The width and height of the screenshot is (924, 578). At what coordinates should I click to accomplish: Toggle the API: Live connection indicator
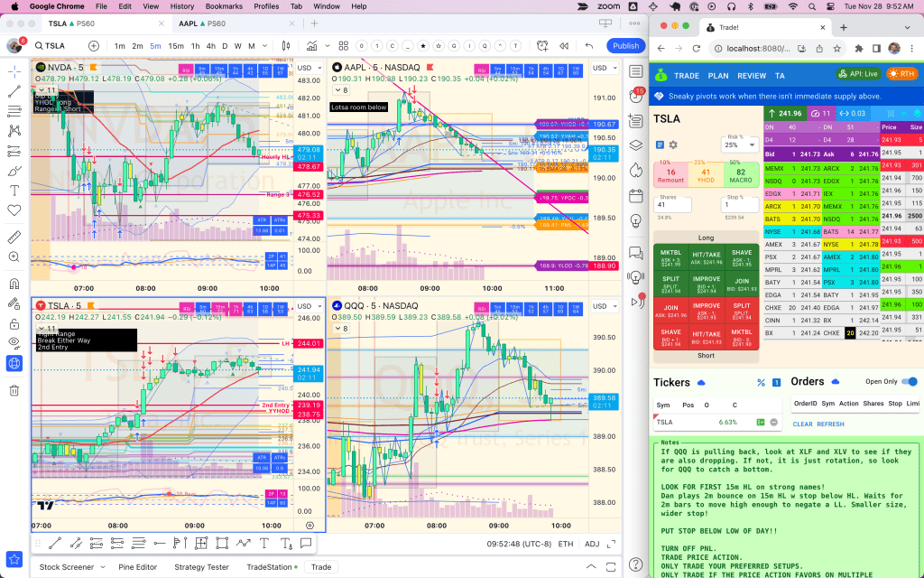pyautogui.click(x=858, y=76)
